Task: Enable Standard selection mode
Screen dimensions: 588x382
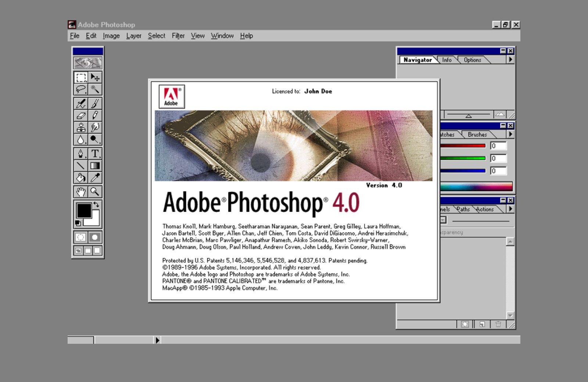Action: (x=80, y=237)
